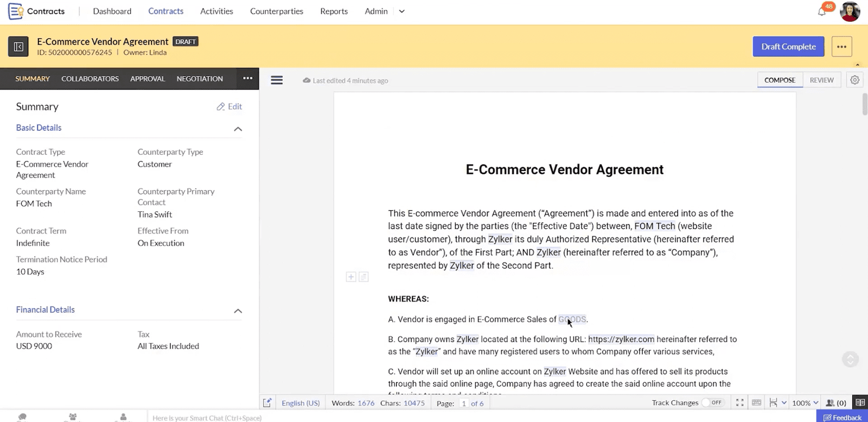The image size is (868, 422).
Task: Expand the top navigation more dropdown
Action: tap(401, 11)
